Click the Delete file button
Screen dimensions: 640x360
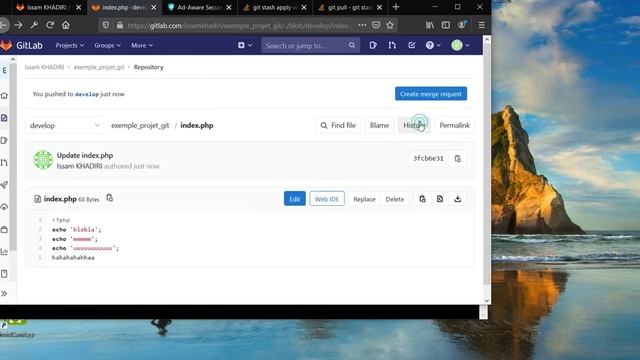(x=394, y=199)
